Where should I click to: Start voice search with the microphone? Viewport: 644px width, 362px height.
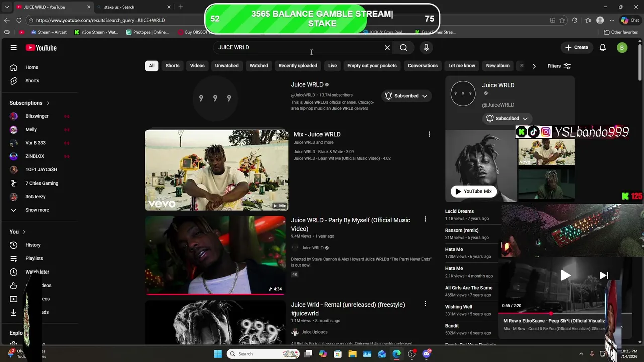point(426,47)
